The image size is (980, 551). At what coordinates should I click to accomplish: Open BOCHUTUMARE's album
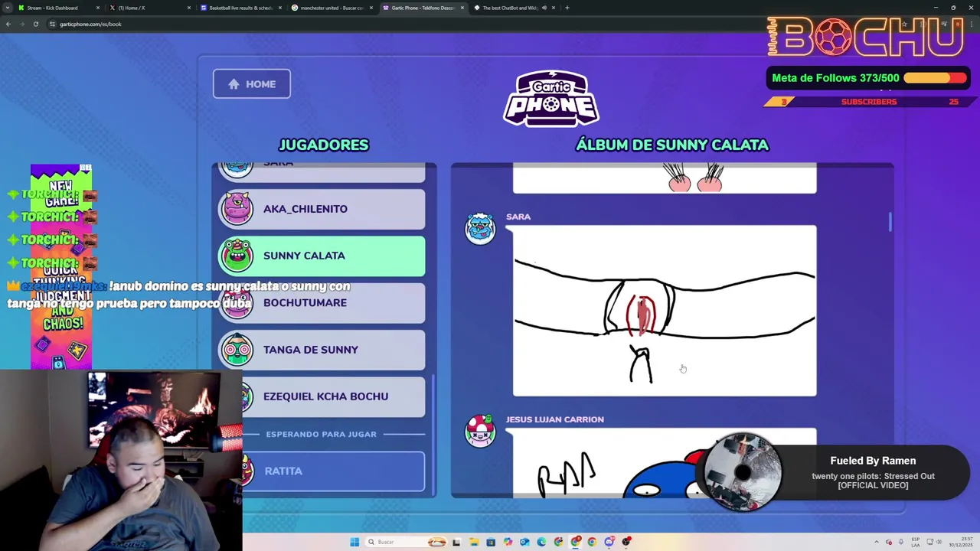coord(322,302)
